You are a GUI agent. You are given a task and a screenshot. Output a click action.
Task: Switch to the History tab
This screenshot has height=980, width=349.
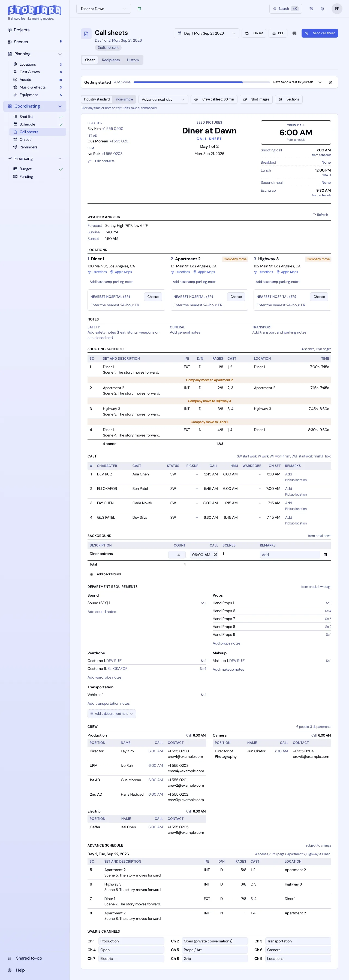(x=133, y=60)
